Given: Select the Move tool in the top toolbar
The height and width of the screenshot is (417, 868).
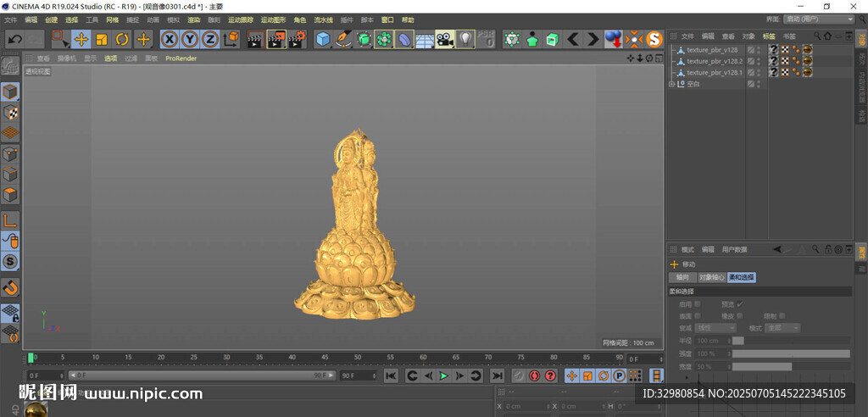Looking at the screenshot, I should click(81, 39).
